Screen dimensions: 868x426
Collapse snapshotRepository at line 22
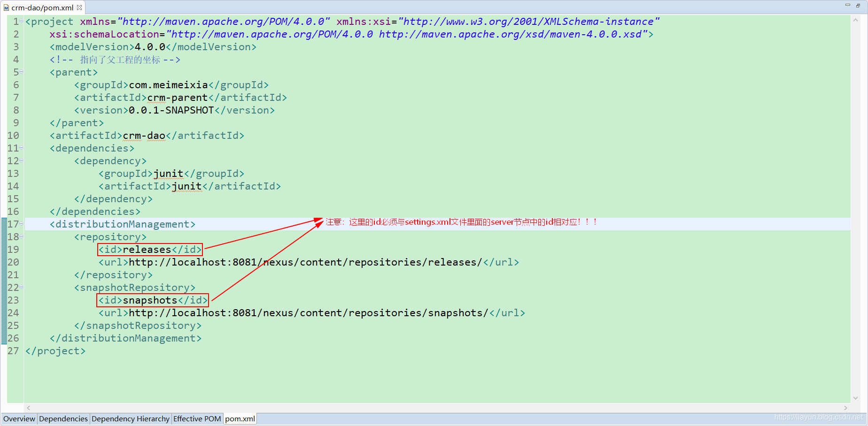pyautogui.click(x=22, y=287)
